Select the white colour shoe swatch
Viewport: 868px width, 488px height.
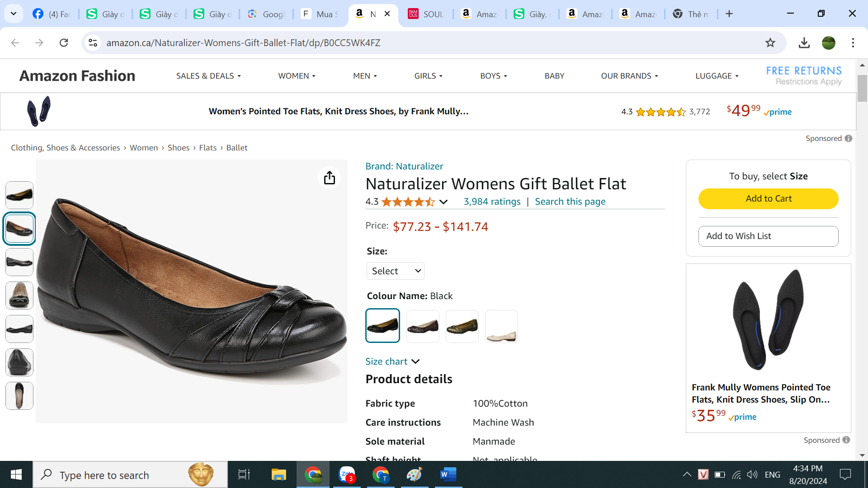coord(501,326)
